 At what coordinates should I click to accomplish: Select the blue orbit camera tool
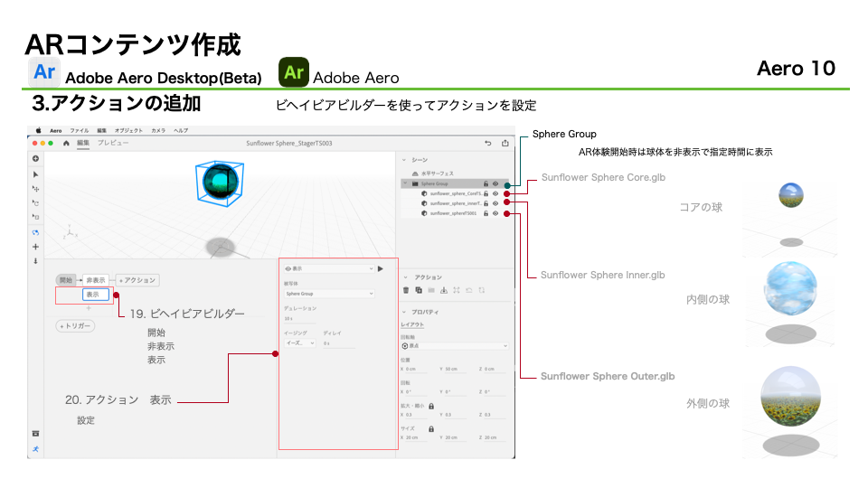[x=35, y=232]
